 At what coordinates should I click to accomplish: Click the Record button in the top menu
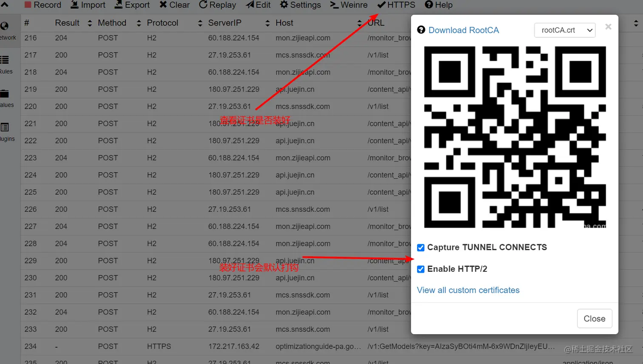(43, 5)
